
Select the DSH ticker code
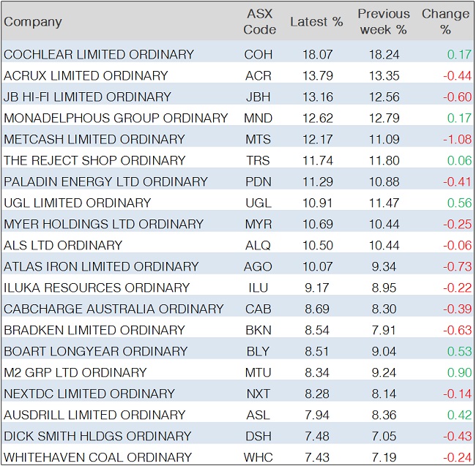tap(259, 436)
